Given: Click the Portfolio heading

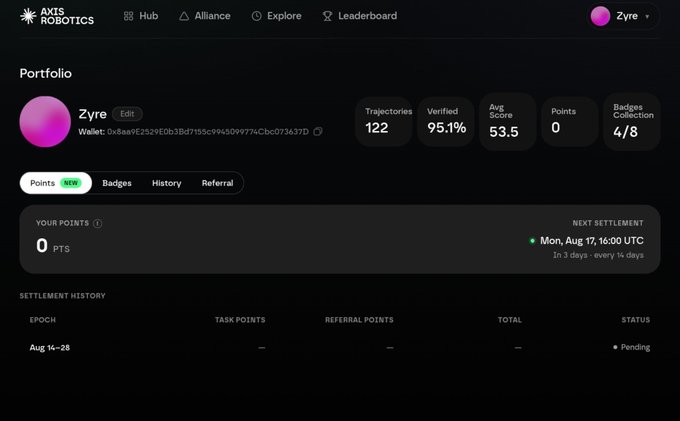Looking at the screenshot, I should [46, 73].
